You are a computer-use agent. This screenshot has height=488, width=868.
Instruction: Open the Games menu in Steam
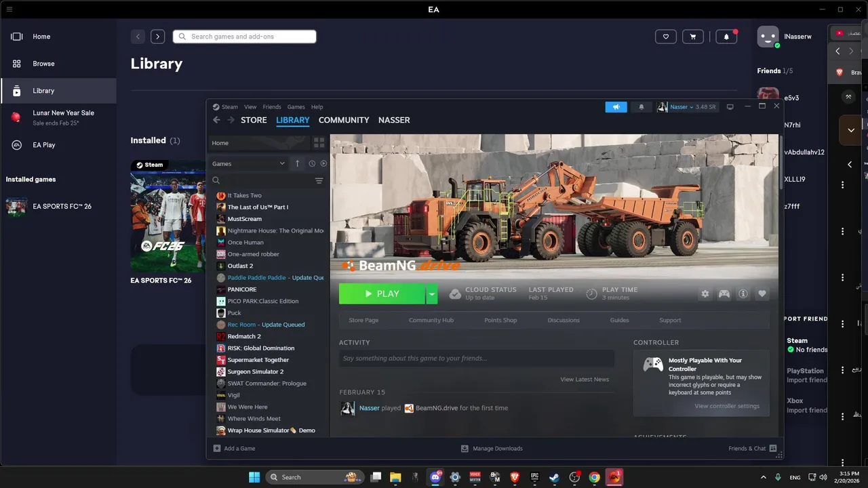(296, 107)
